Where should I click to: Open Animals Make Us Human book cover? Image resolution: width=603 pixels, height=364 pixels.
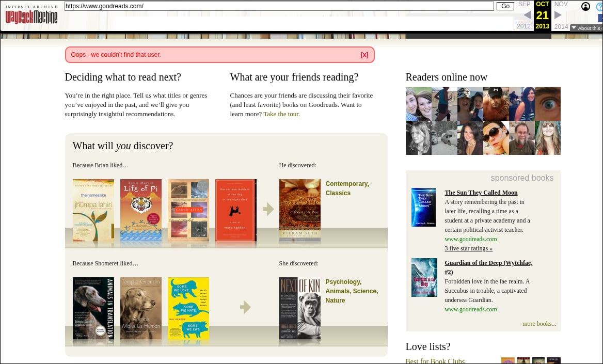141,309
